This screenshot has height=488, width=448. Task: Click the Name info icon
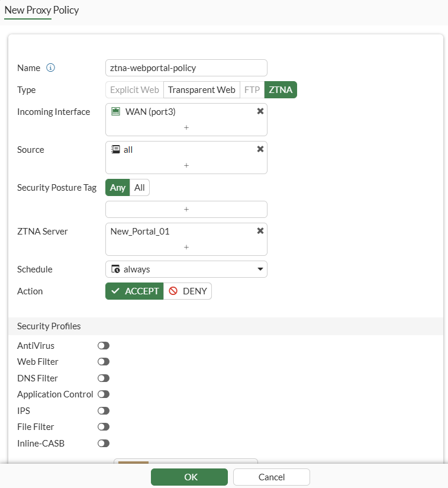coord(50,68)
